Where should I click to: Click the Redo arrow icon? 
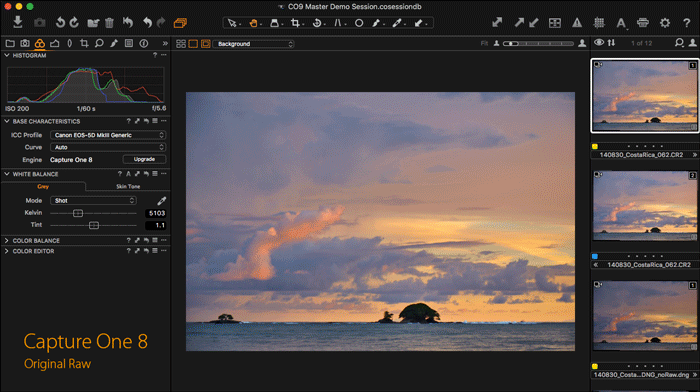(x=161, y=22)
